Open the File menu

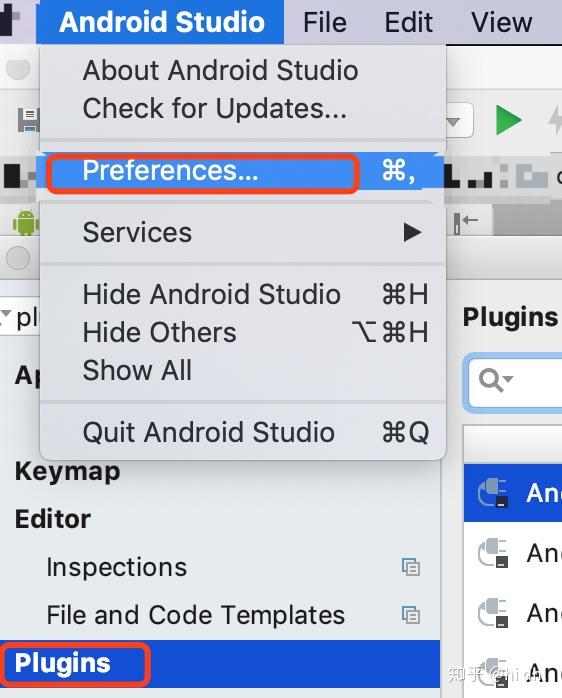coord(325,22)
